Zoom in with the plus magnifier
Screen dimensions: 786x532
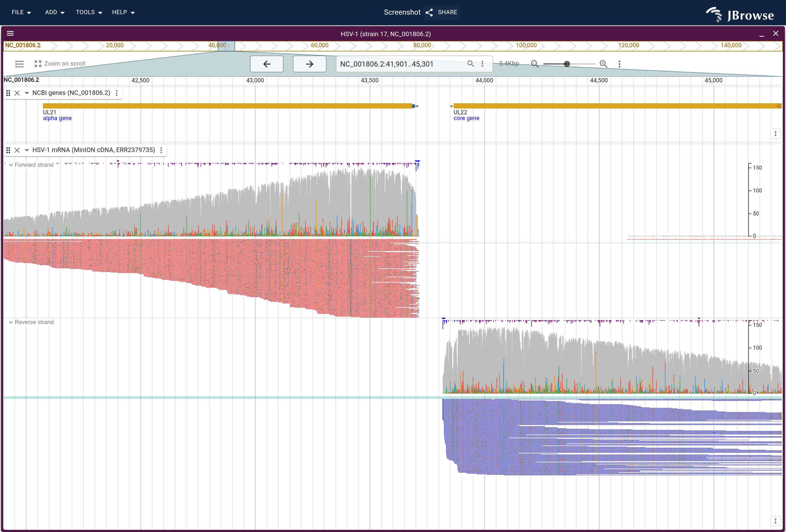603,64
